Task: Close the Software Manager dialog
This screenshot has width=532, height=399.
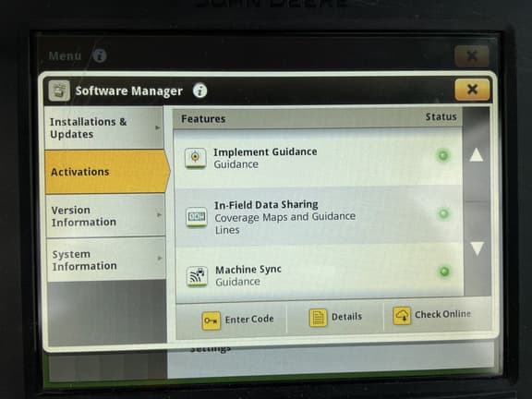Action: point(472,90)
